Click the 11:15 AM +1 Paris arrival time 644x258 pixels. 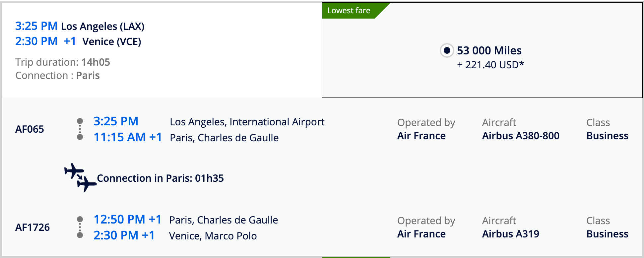coord(128,137)
